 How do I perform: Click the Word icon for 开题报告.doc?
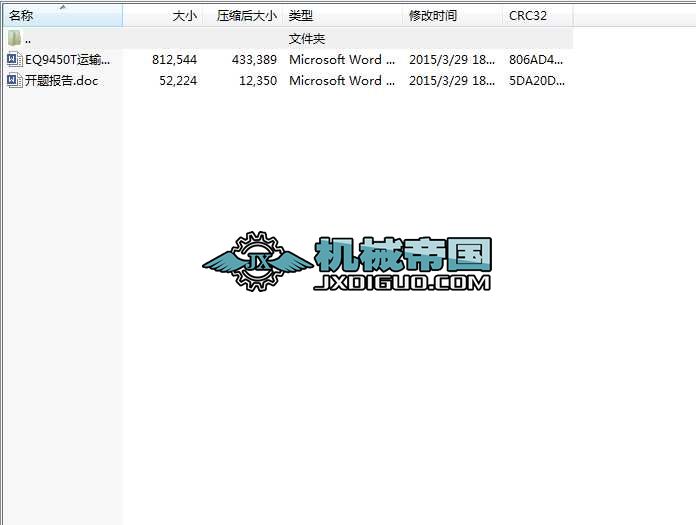tap(14, 80)
